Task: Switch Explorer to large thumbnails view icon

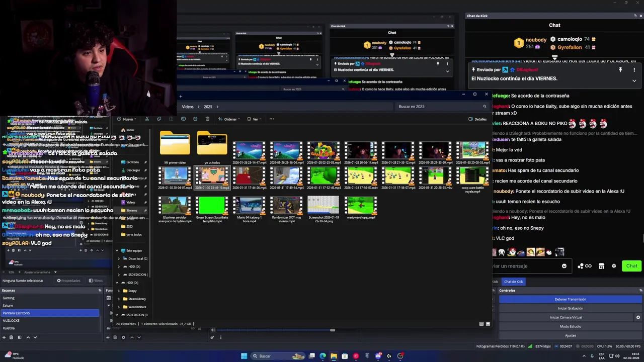Action: click(488, 324)
